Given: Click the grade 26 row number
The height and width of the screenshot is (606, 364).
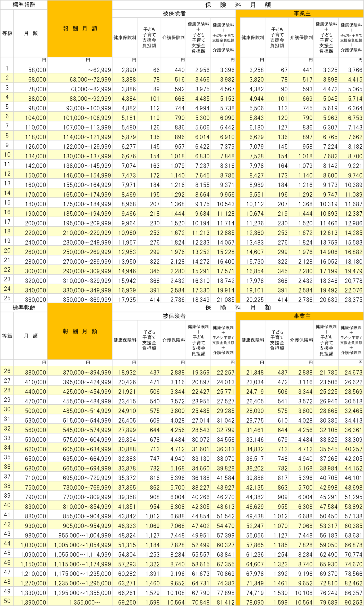Looking at the screenshot, I should (x=7, y=371).
